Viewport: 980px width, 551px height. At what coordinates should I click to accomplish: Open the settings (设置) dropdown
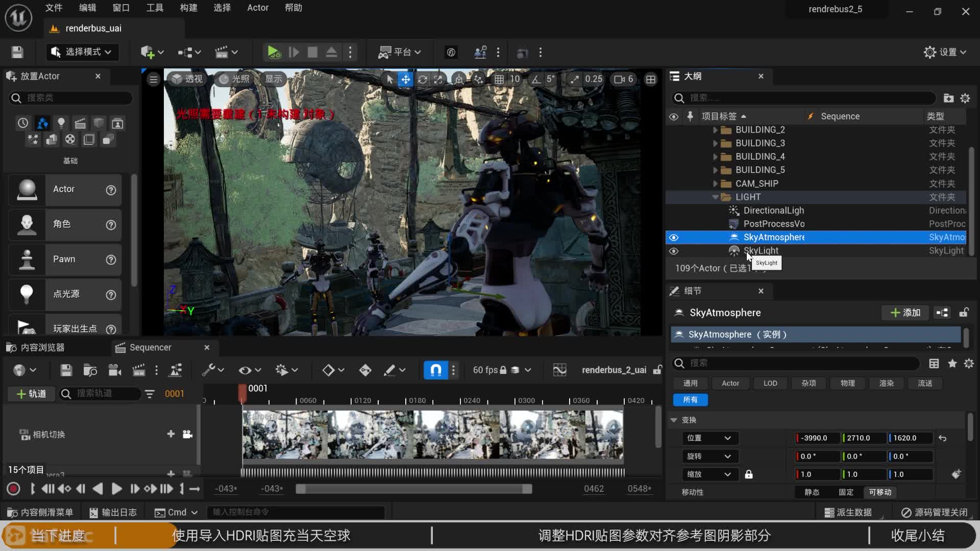[x=945, y=52]
